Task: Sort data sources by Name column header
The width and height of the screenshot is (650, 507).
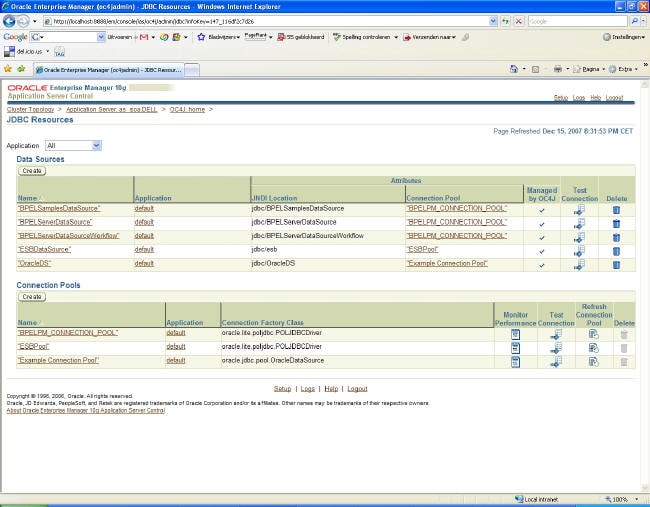Action: tap(27, 198)
